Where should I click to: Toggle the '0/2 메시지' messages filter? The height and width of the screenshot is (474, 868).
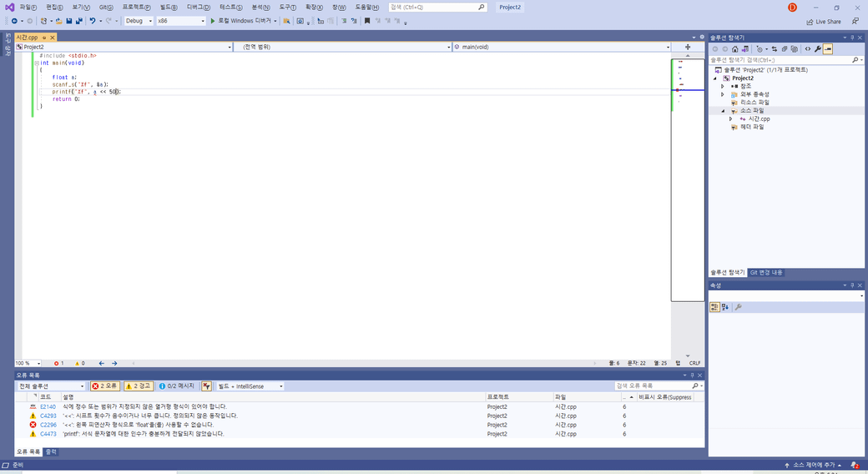176,386
